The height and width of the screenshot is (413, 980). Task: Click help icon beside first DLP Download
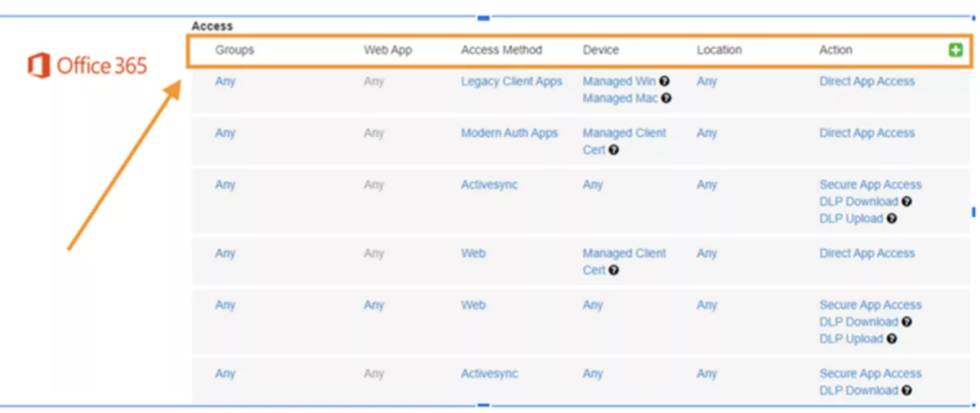pyautogui.click(x=906, y=202)
